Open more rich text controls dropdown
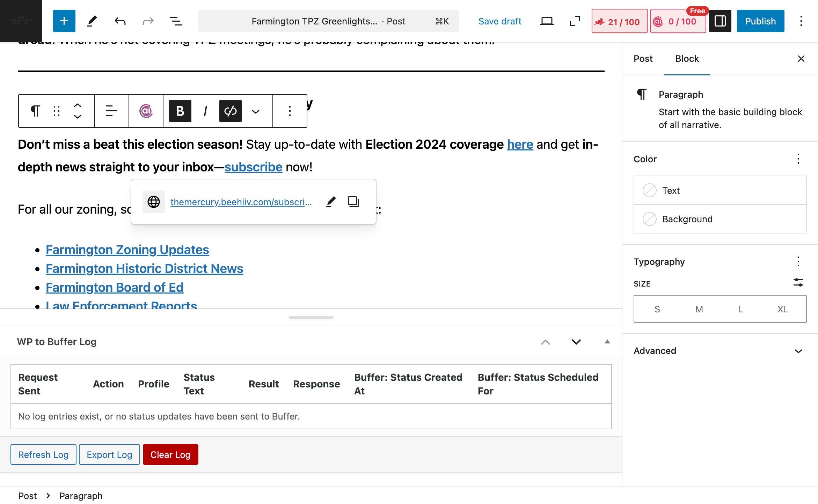Screen dimensions: 818x504 click(x=256, y=111)
